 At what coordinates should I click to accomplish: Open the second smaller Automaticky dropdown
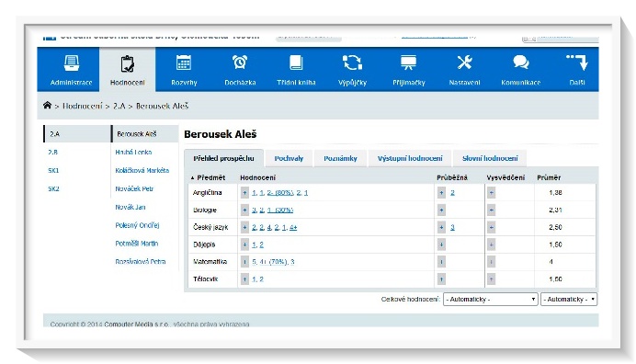[x=569, y=299]
